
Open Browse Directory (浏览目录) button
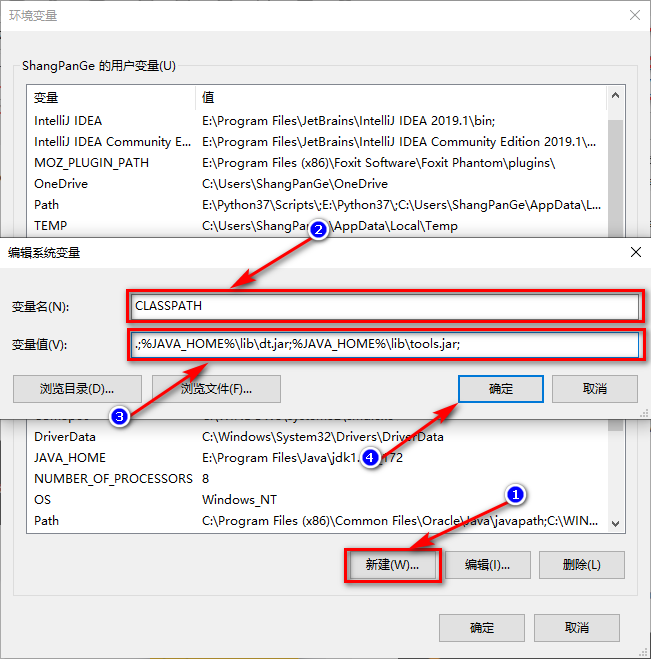coord(77,389)
